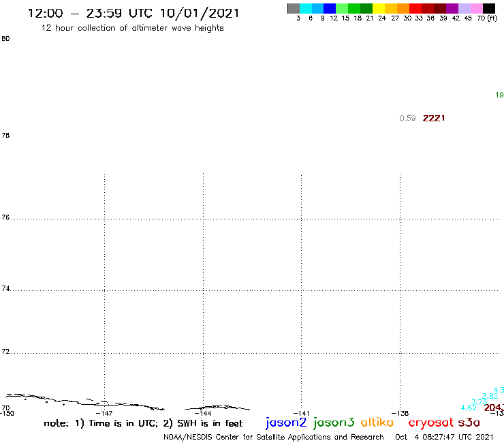Click the orange swatch in the legend bar
This screenshot has width=504, height=443.
tap(403, 8)
